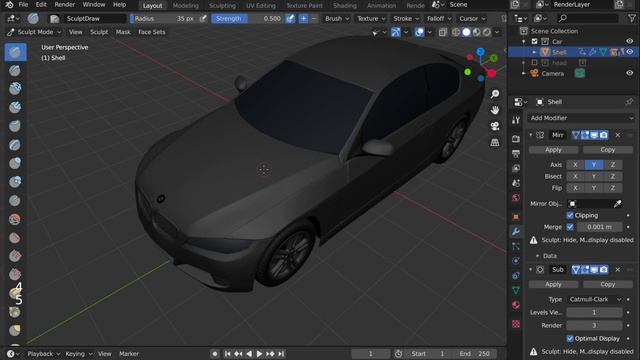The image size is (640, 360).
Task: Set brush direction to Subtract (minus)
Action: (313, 18)
